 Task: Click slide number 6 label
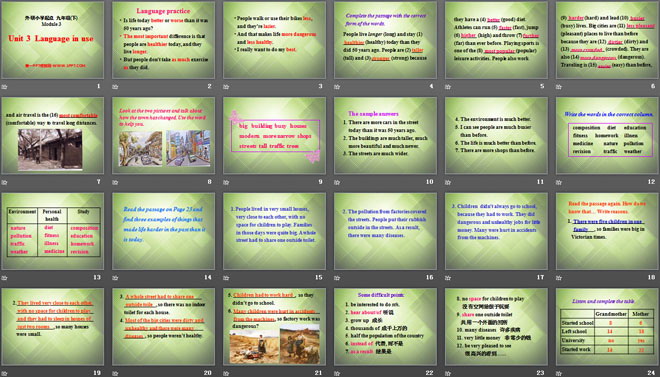click(x=653, y=86)
